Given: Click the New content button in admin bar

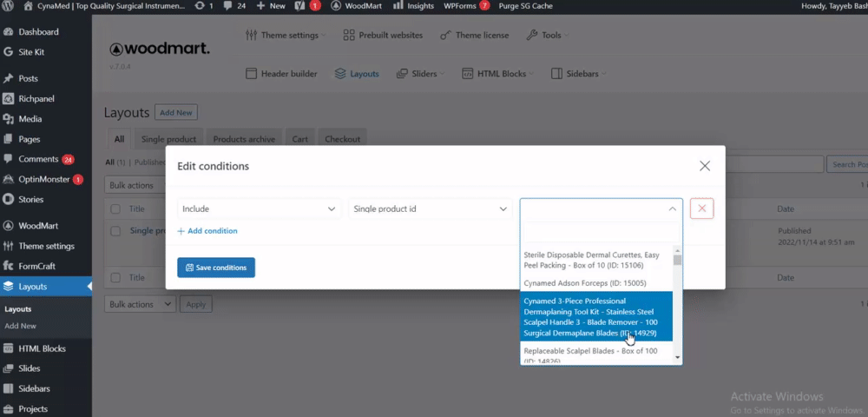Looking at the screenshot, I should (x=271, y=6).
